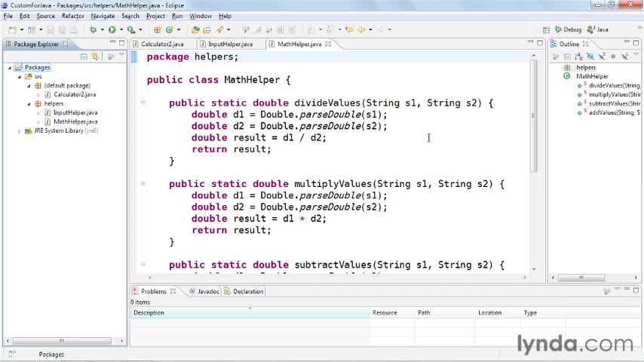Click the Outline panel's Focus on Active Task icon
This screenshot has height=362, width=644.
[x=556, y=57]
